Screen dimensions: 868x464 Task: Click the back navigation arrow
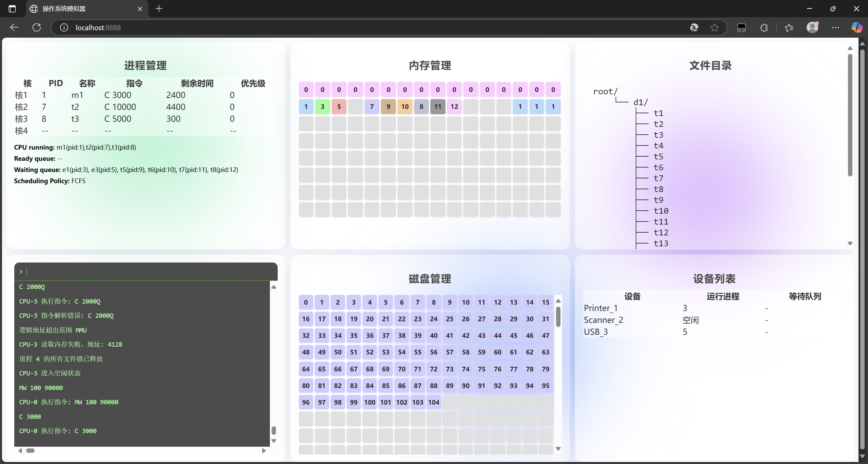tap(14, 27)
